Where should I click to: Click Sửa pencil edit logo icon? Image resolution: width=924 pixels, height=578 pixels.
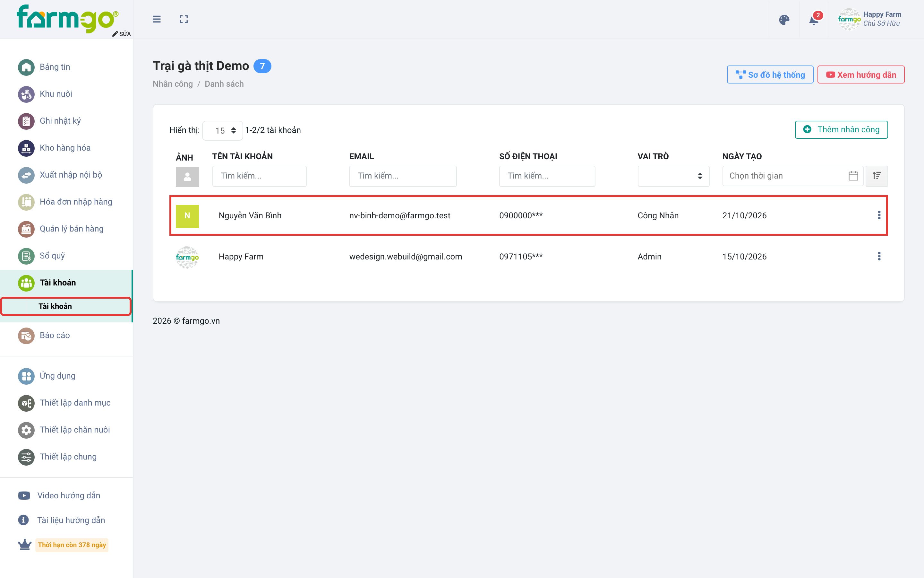tap(121, 34)
